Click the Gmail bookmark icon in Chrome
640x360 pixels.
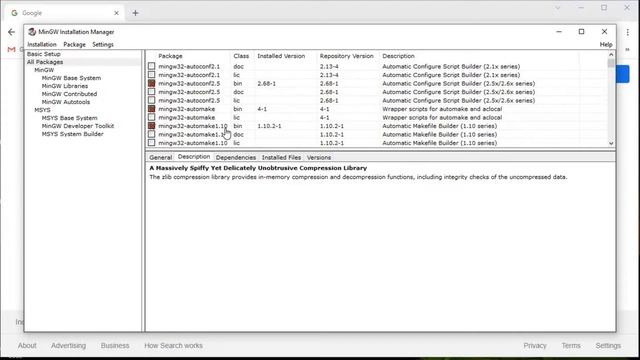coord(11,49)
